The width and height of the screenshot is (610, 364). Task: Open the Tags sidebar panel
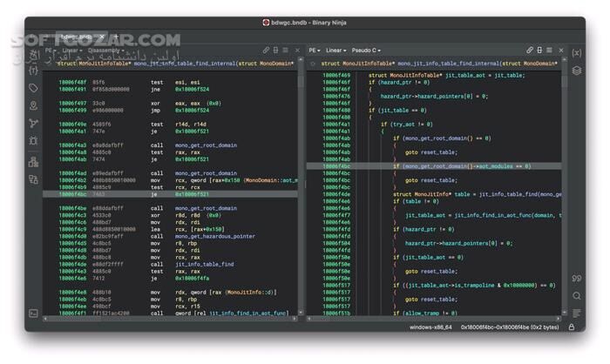[x=33, y=88]
